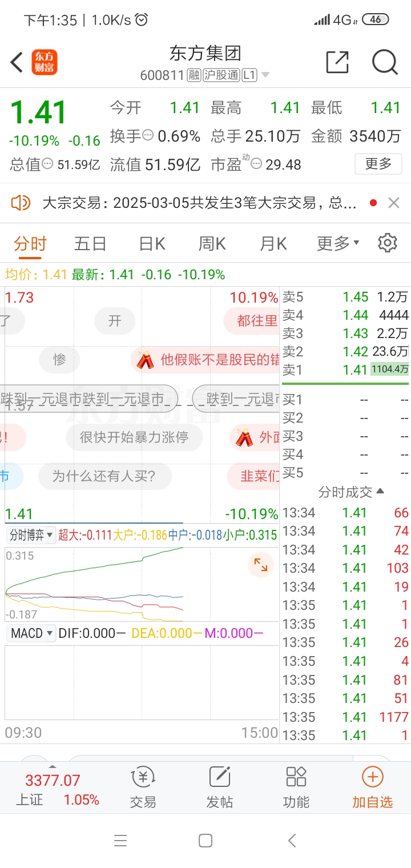
Task: Open 发帖 in bottom bar
Action: (x=219, y=788)
